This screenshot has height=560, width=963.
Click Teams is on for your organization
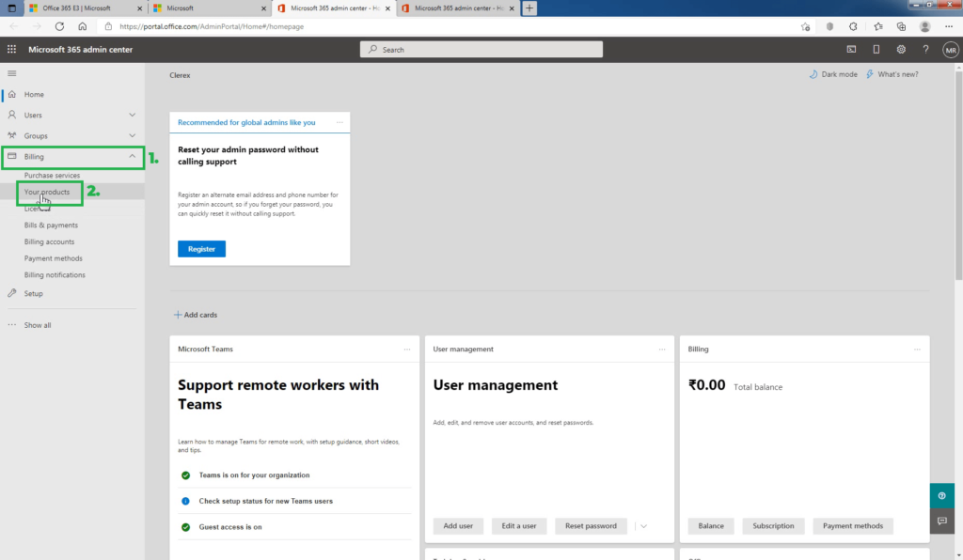(254, 475)
